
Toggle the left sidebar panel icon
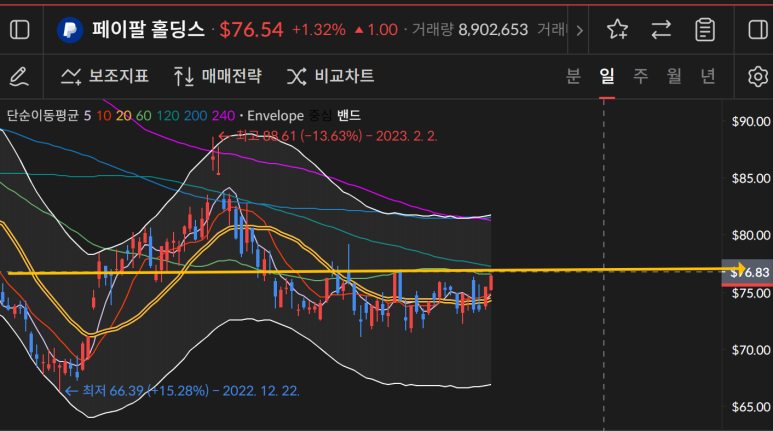point(20,30)
